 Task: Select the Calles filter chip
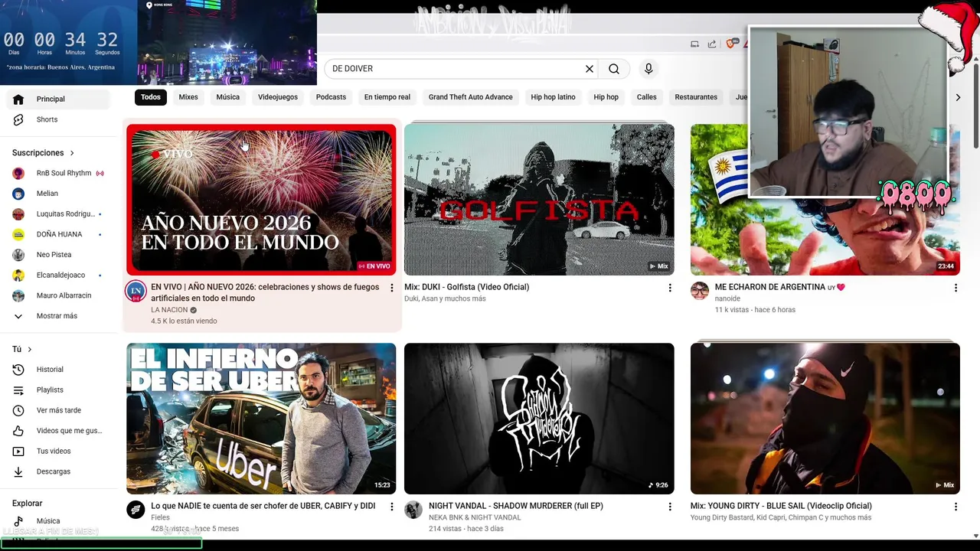(x=647, y=97)
